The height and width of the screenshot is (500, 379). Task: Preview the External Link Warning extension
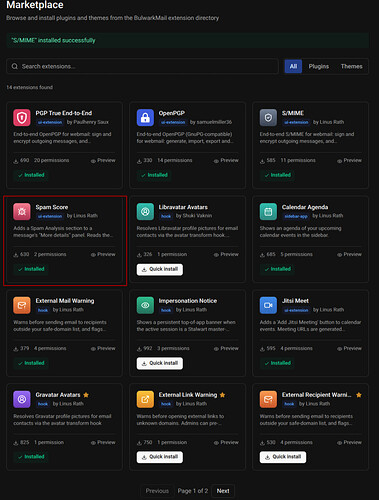tap(226, 442)
